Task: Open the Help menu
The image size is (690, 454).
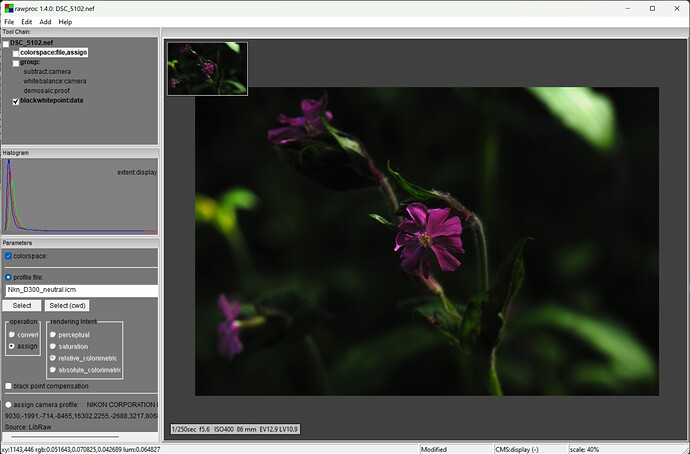Action: pyautogui.click(x=65, y=22)
